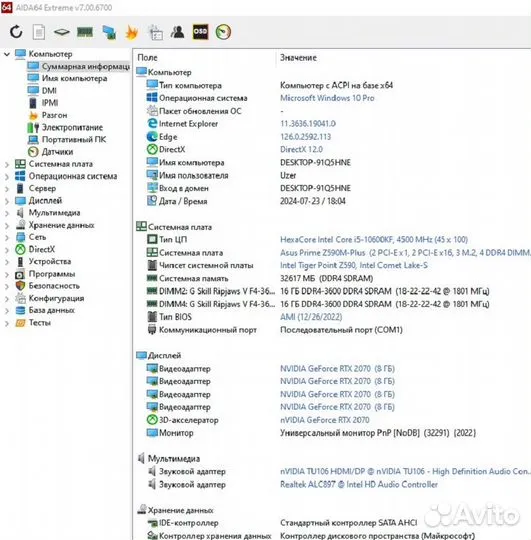Expand the Дисплей tree node
This screenshot has height=540, width=531.
click(7, 201)
